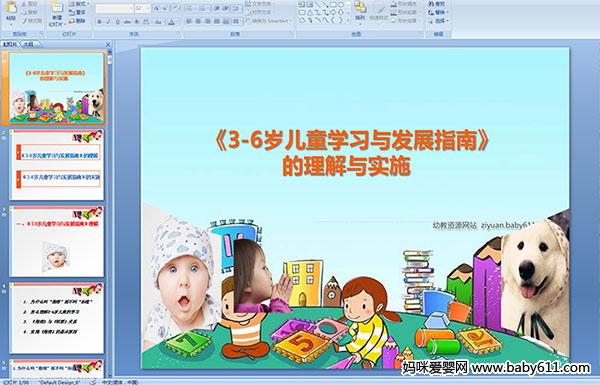
Task: Select the oval shape in shapes gallery
Action: coord(341,5)
